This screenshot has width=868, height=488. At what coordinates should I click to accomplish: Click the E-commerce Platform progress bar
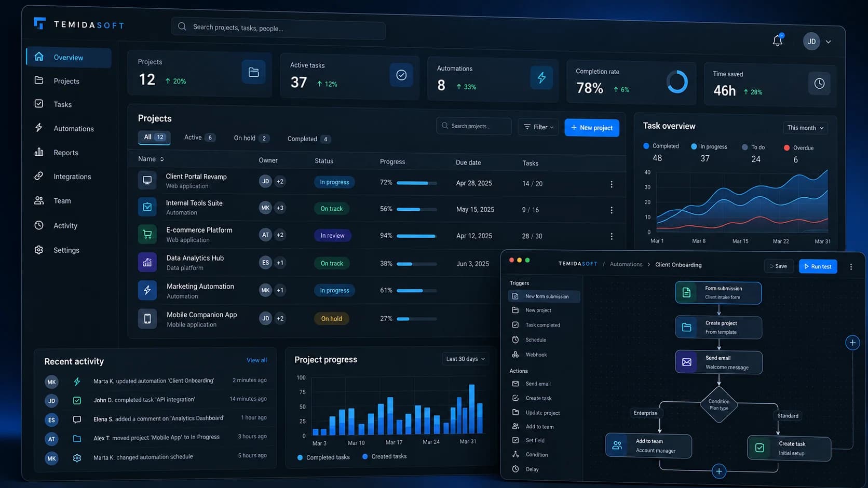coord(416,236)
